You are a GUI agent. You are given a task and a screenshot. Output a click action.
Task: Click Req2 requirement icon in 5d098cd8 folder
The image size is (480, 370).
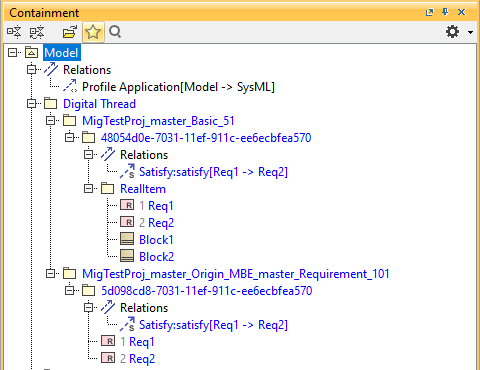[108, 358]
